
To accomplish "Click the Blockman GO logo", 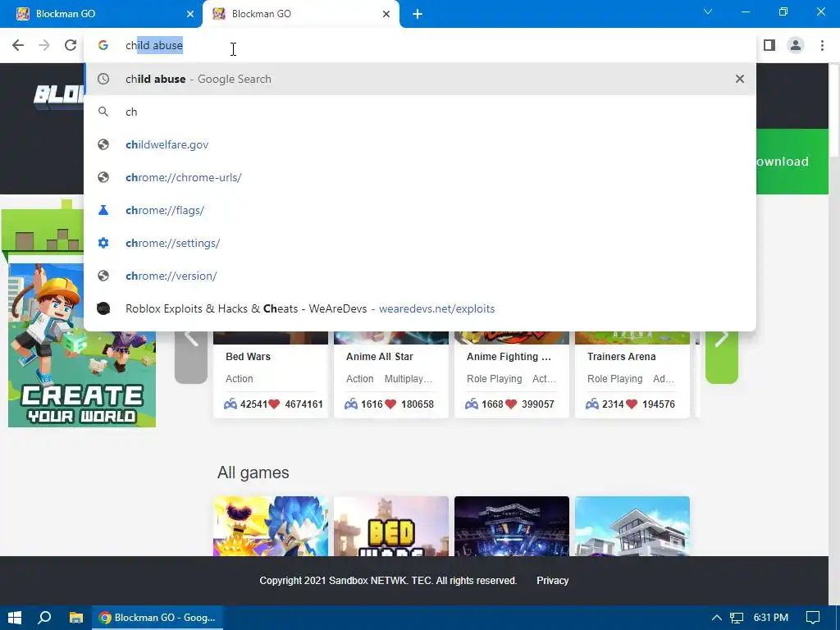I will click(x=59, y=95).
